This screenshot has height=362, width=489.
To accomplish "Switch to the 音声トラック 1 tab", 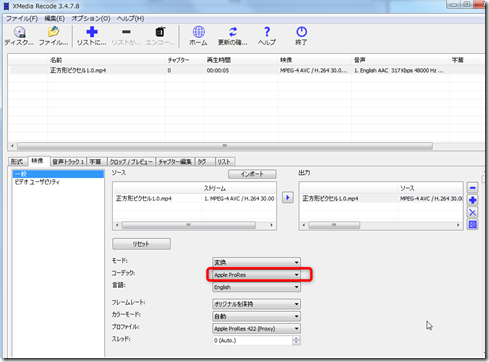I will [x=68, y=162].
